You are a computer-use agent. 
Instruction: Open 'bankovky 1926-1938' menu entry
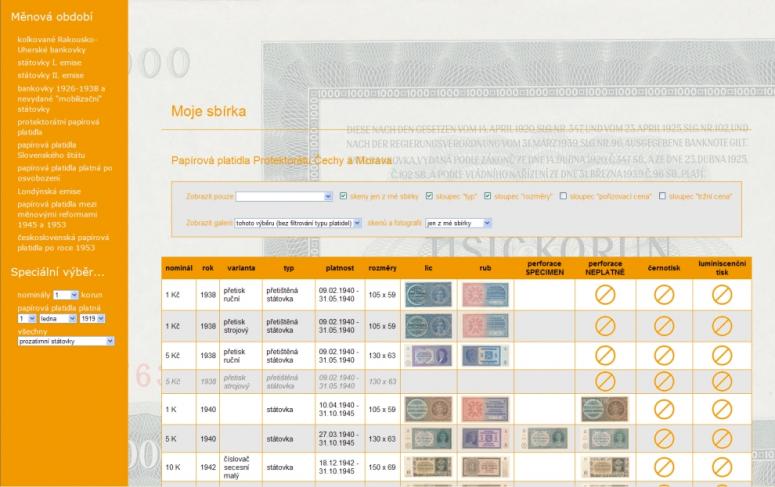pyautogui.click(x=61, y=99)
